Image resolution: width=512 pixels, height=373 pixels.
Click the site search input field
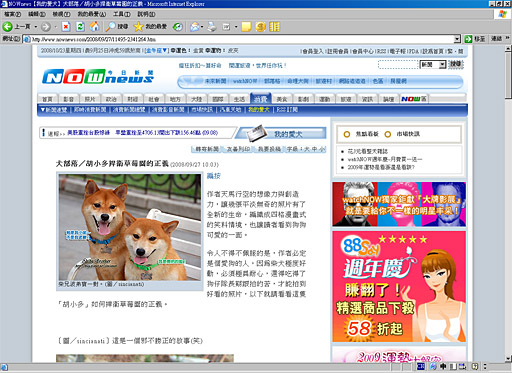(398, 65)
